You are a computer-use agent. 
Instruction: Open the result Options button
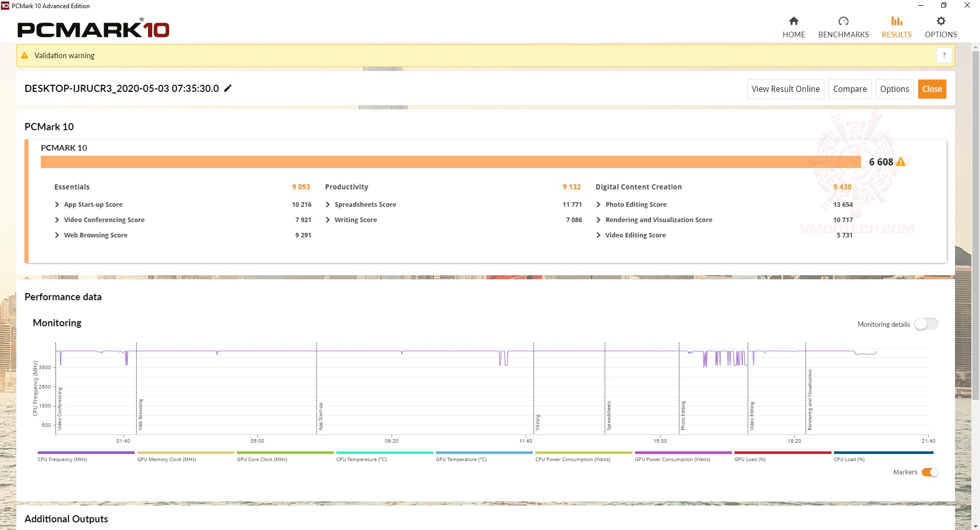(x=894, y=89)
